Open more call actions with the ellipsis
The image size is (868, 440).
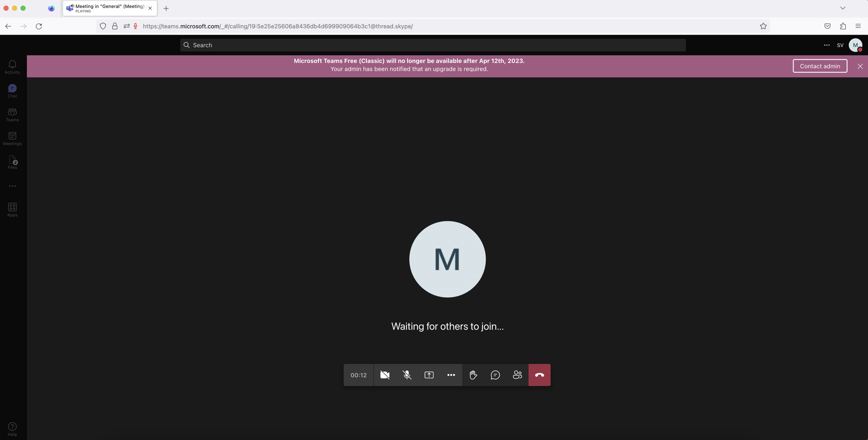[x=451, y=375]
